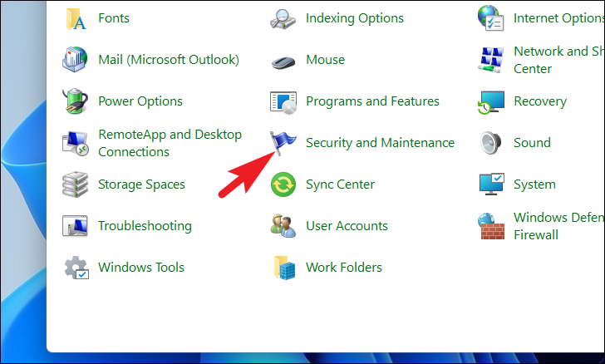
Task: Click the Windows Tools gear icon
Action: [76, 268]
